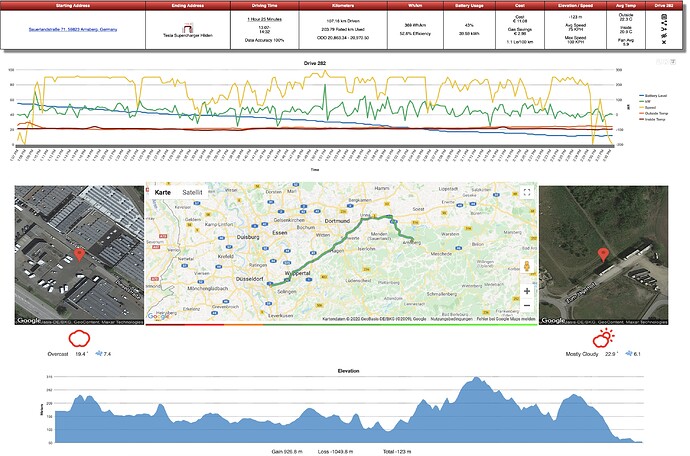
Task: Click the Avg Temp column header
Action: 626,6
